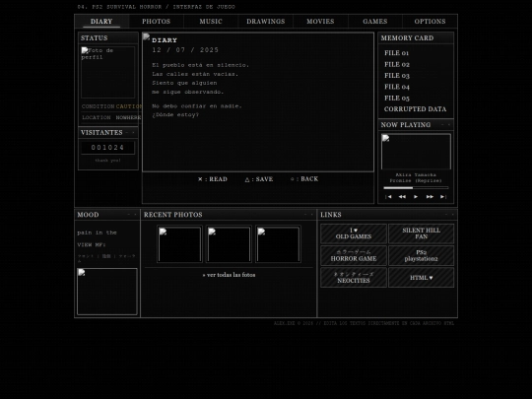Minimize the Links panel
The width and height of the screenshot is (532, 399).
[446, 215]
